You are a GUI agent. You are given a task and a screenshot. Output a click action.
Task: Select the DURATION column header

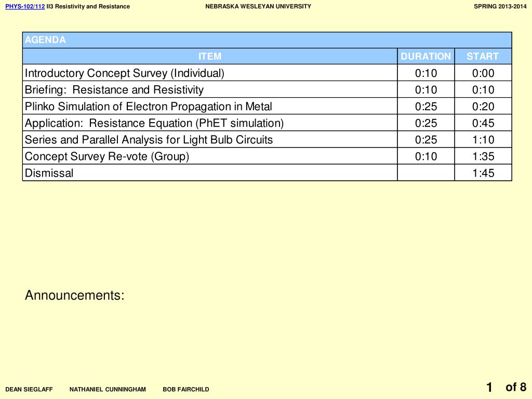[x=426, y=56]
